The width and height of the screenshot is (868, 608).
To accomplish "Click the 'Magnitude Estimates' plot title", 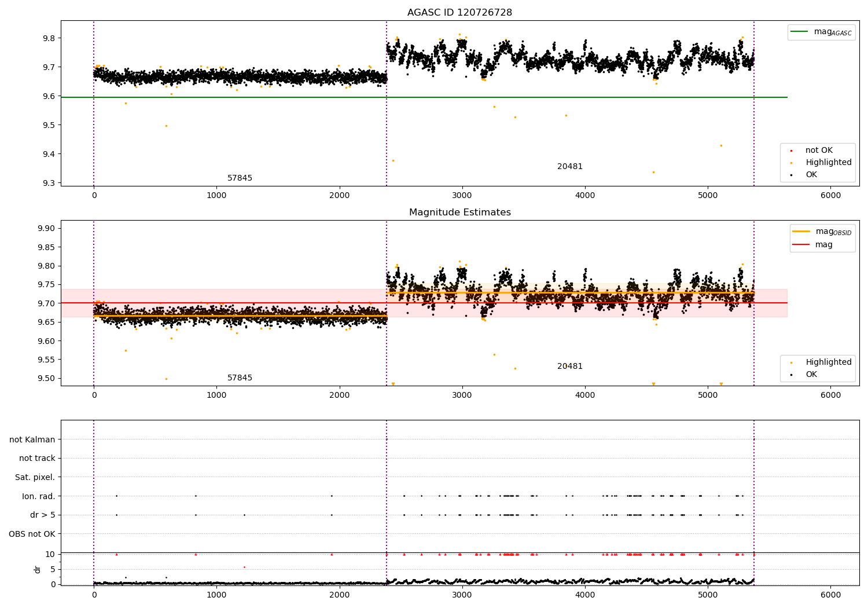I will [x=459, y=213].
